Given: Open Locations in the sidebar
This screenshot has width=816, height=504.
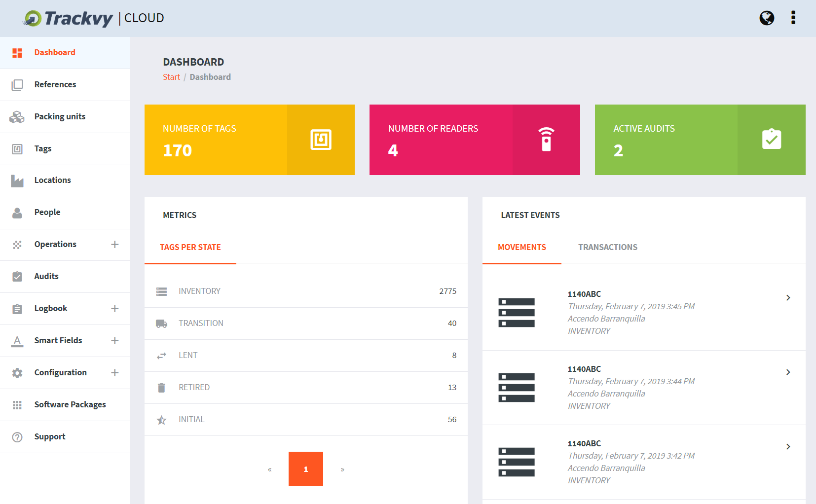Looking at the screenshot, I should [x=65, y=180].
